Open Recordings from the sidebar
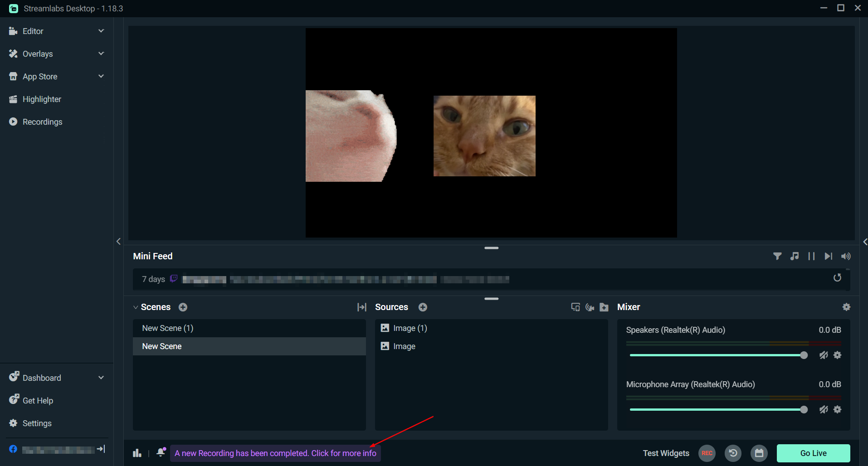Screen dimensions: 868x466 [42, 122]
